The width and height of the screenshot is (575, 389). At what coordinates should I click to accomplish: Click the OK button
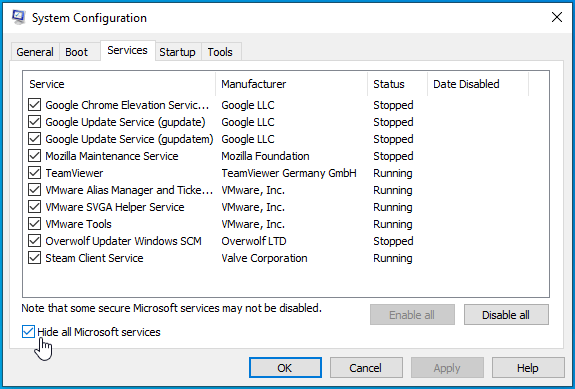285,368
